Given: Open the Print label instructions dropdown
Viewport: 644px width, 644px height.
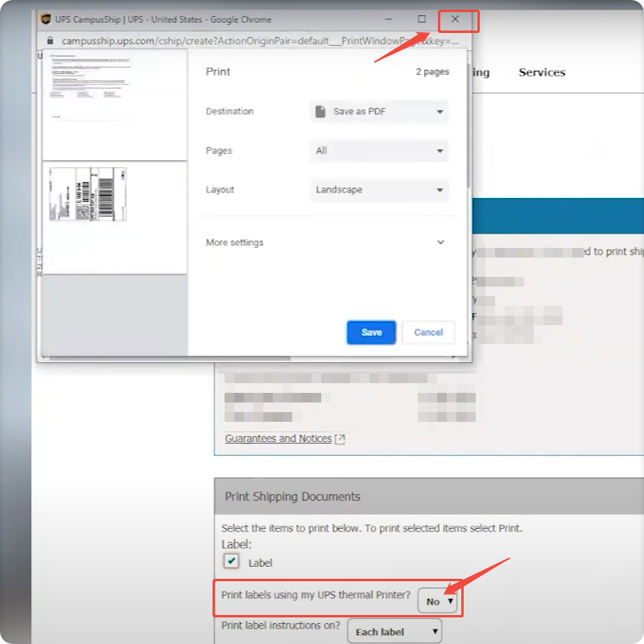Looking at the screenshot, I should [394, 631].
